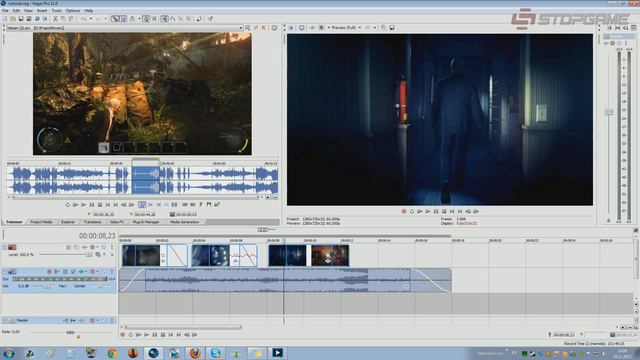Go to project start in bottom transport
The height and width of the screenshot is (360, 640).
[x=171, y=335]
